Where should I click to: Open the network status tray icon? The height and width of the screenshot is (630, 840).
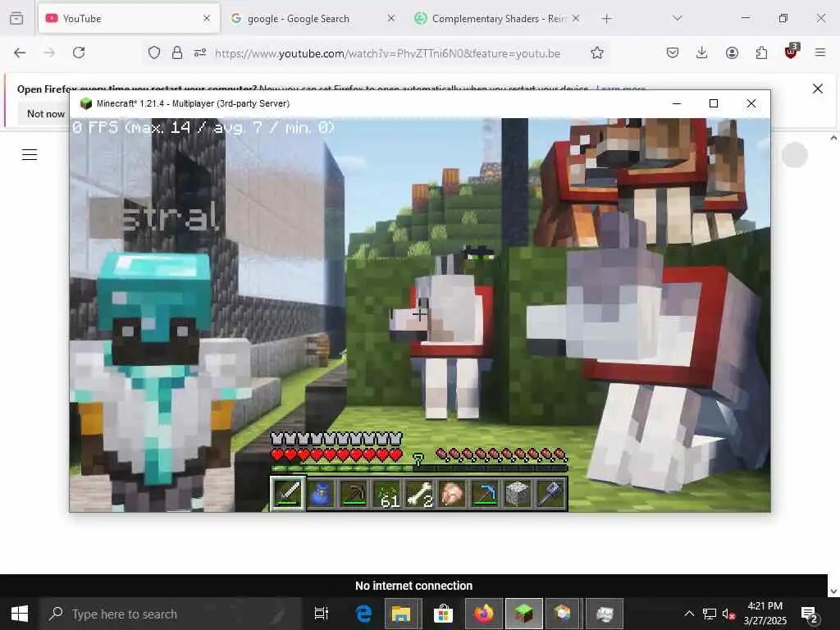coord(710,614)
